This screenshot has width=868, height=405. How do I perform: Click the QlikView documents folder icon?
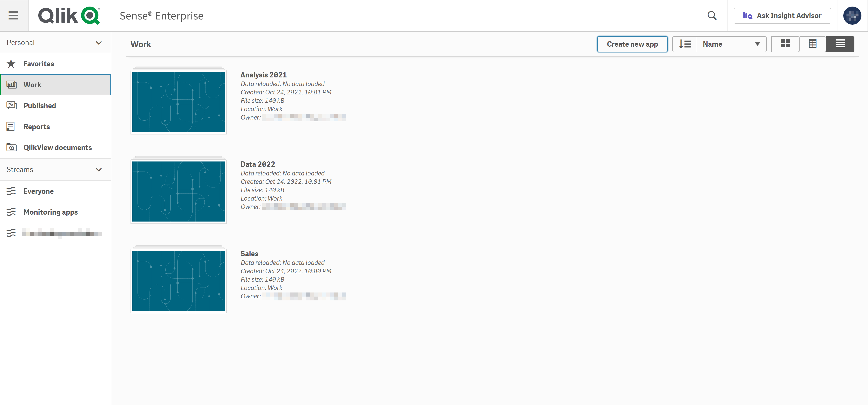pyautogui.click(x=12, y=147)
